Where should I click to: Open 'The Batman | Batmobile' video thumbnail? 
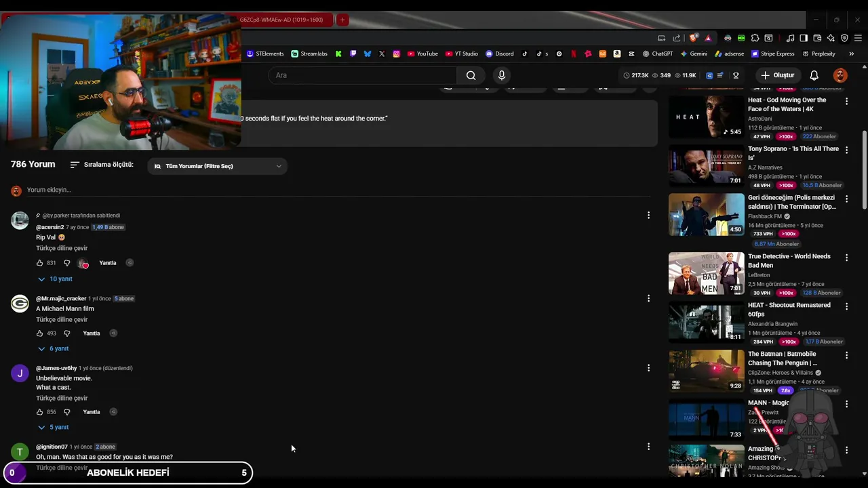click(706, 371)
